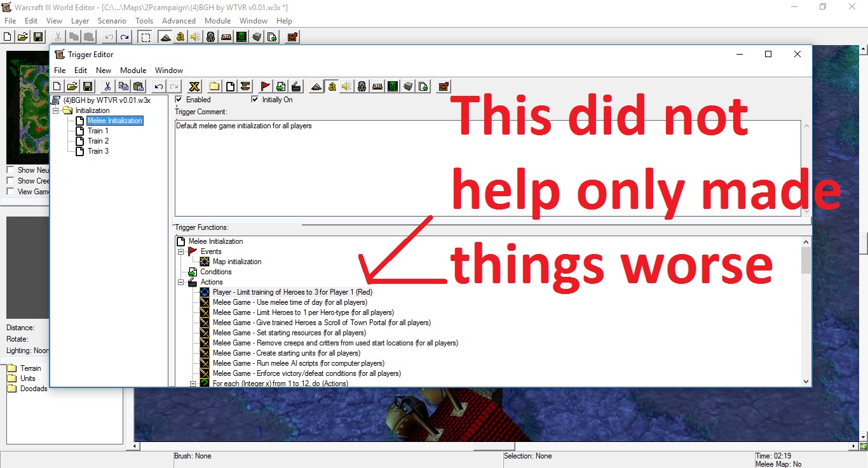Click New icon in Trigger Editor toolbar
This screenshot has height=468, width=868.
click(x=57, y=86)
